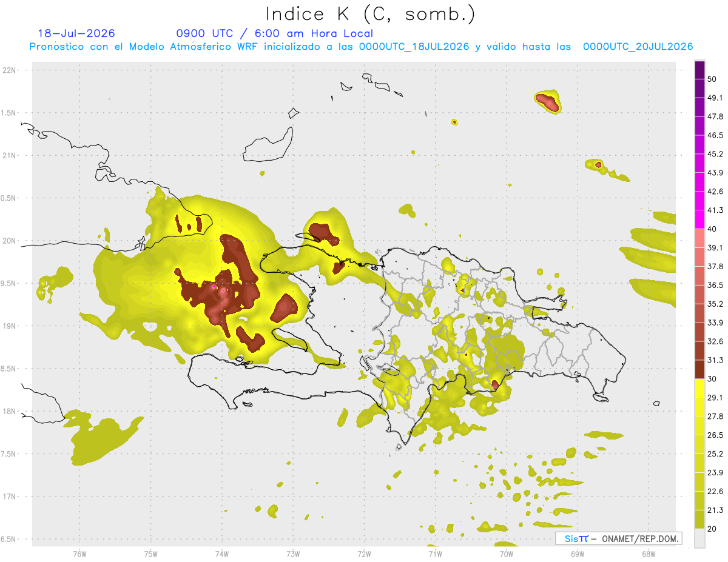Click the "Indice K (C, somb.)" chart title

coord(370,14)
